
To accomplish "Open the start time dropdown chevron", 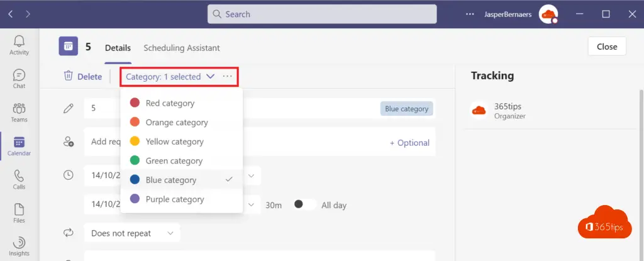I will click(252, 175).
